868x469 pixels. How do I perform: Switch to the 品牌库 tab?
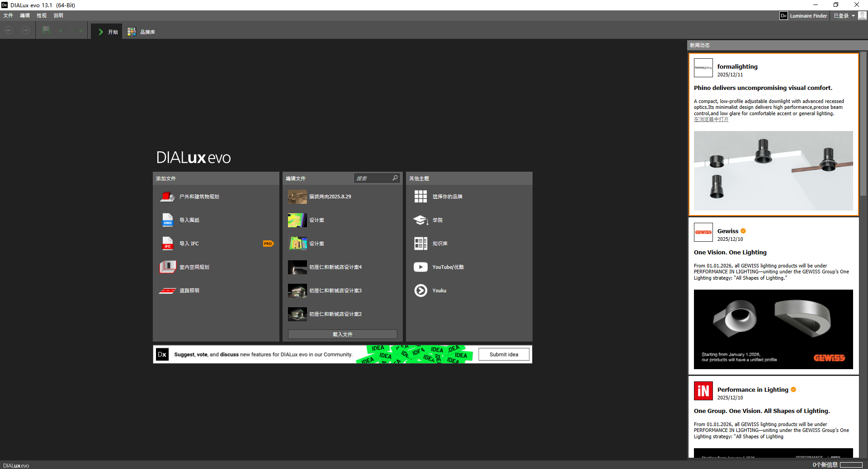[x=141, y=32]
